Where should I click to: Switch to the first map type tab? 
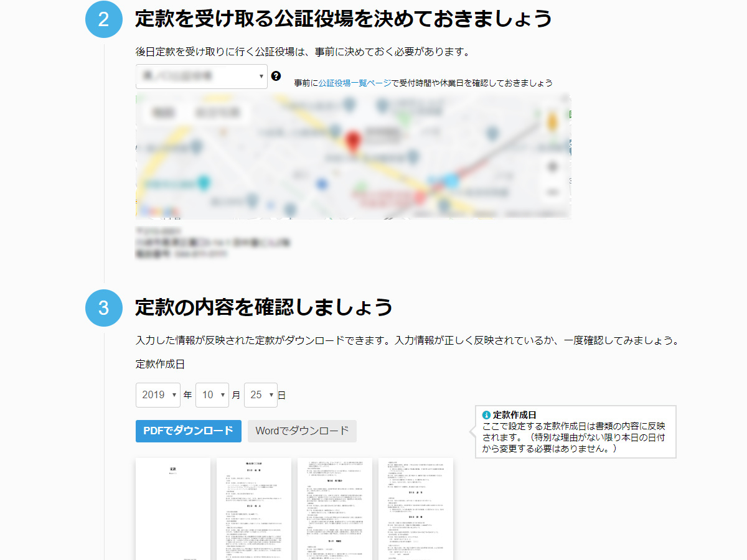(162, 113)
